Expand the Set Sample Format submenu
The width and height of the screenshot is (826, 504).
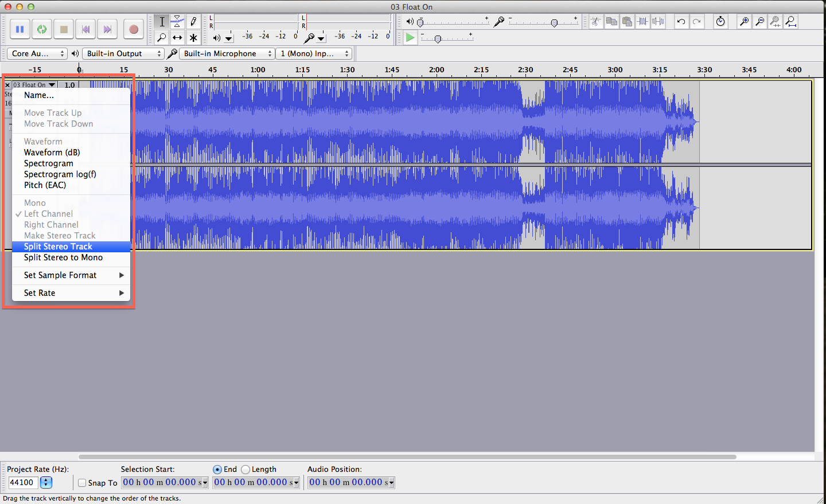click(x=71, y=275)
